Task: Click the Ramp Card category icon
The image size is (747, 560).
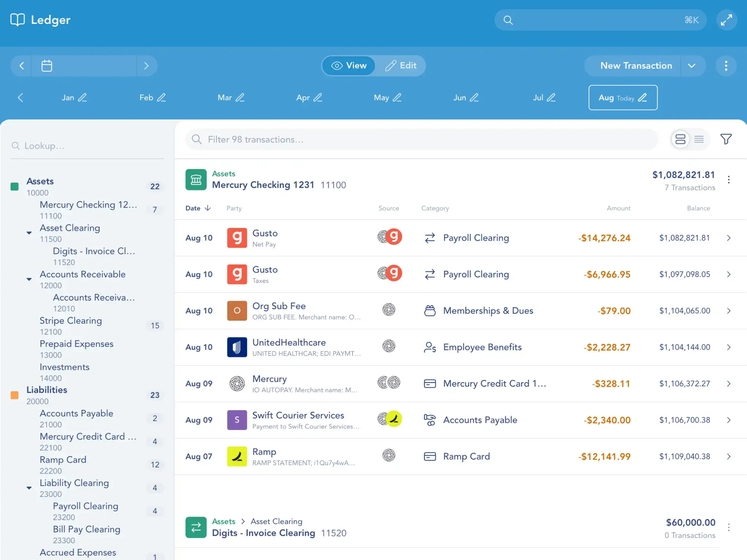Action: 430,456
